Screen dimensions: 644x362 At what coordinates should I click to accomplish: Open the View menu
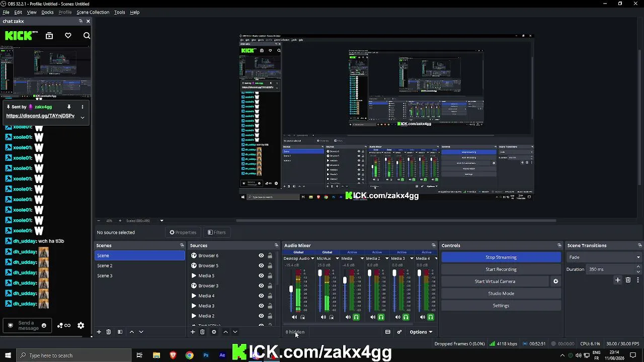tap(32, 12)
